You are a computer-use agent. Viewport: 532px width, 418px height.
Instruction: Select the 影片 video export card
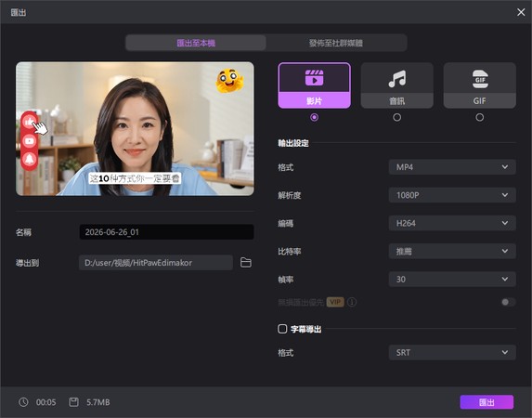click(314, 85)
